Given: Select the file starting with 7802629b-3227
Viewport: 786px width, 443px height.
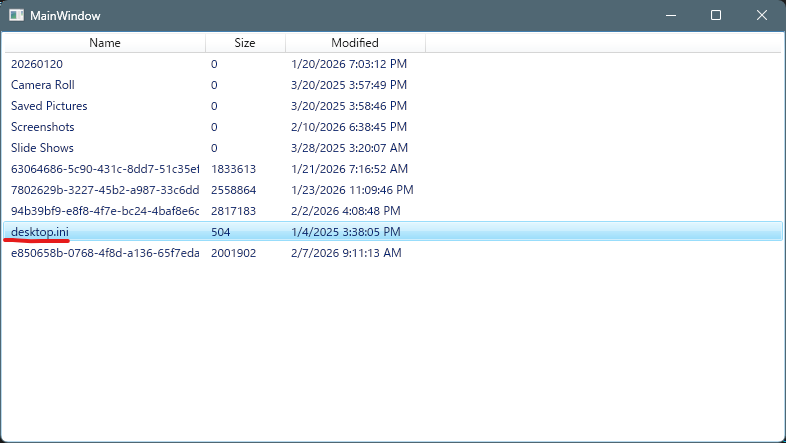Looking at the screenshot, I should 104,190.
